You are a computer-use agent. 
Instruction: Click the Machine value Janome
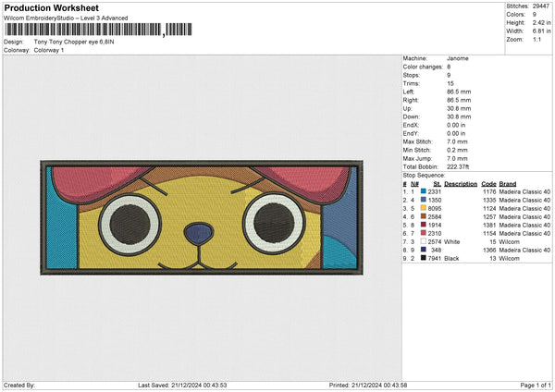click(457, 57)
